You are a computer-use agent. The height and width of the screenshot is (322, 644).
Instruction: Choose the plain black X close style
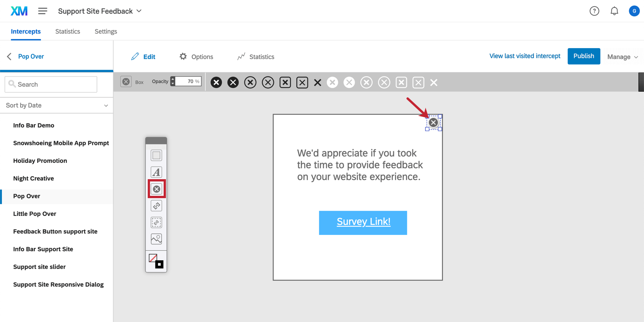tap(317, 82)
